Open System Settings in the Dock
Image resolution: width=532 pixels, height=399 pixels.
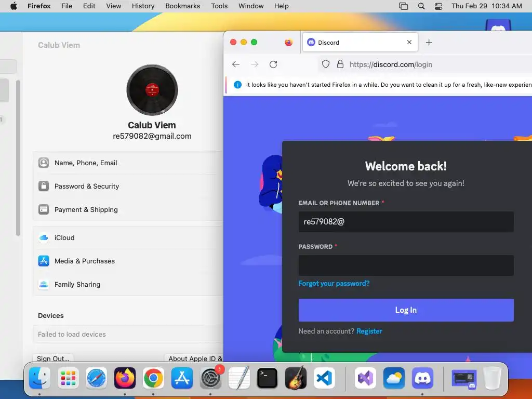point(210,378)
